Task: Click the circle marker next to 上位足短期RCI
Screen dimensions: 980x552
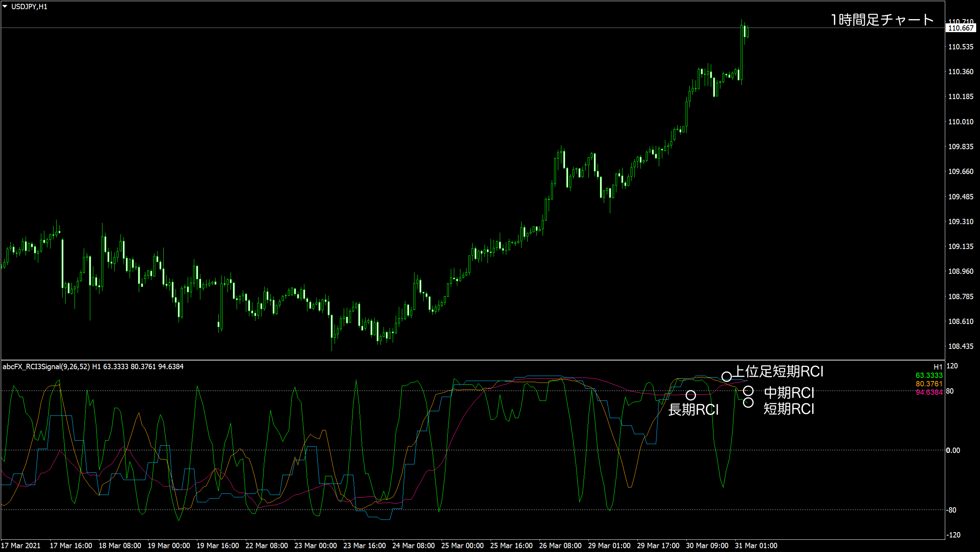Action: pos(726,376)
